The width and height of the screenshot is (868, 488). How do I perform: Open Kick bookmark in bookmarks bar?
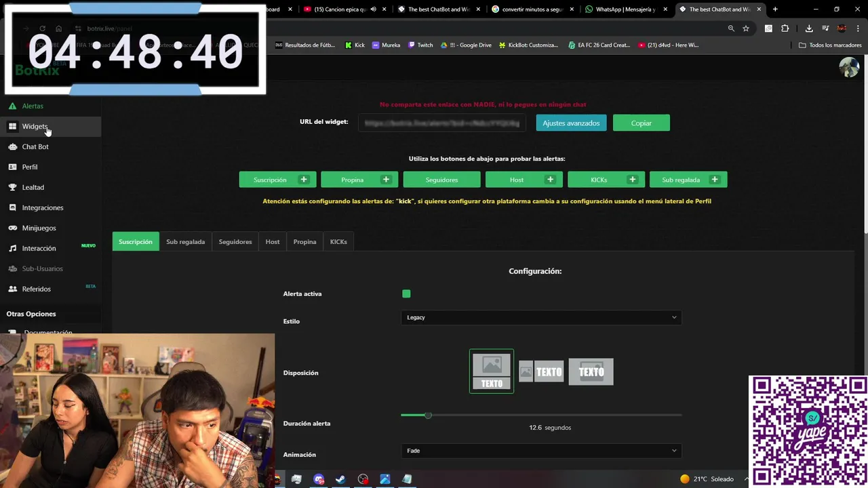point(355,45)
